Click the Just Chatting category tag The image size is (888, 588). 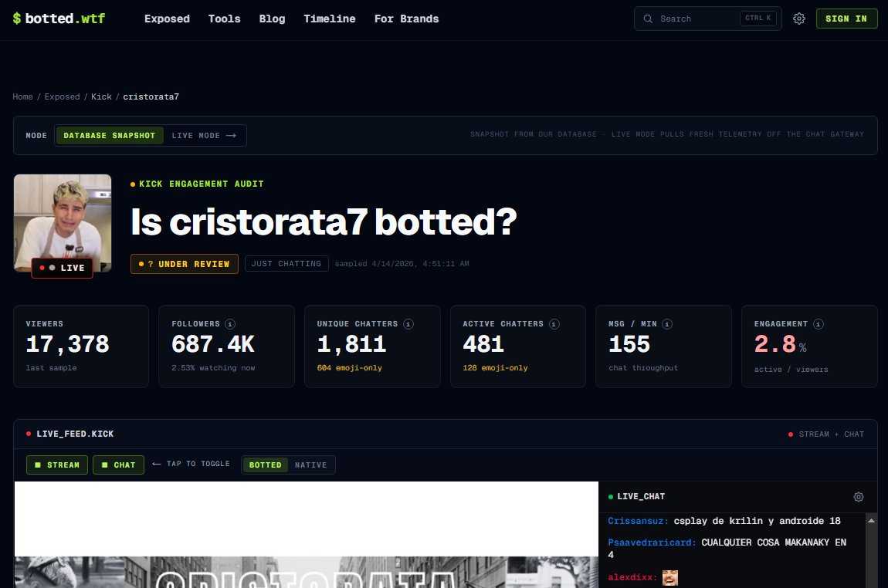click(x=286, y=264)
